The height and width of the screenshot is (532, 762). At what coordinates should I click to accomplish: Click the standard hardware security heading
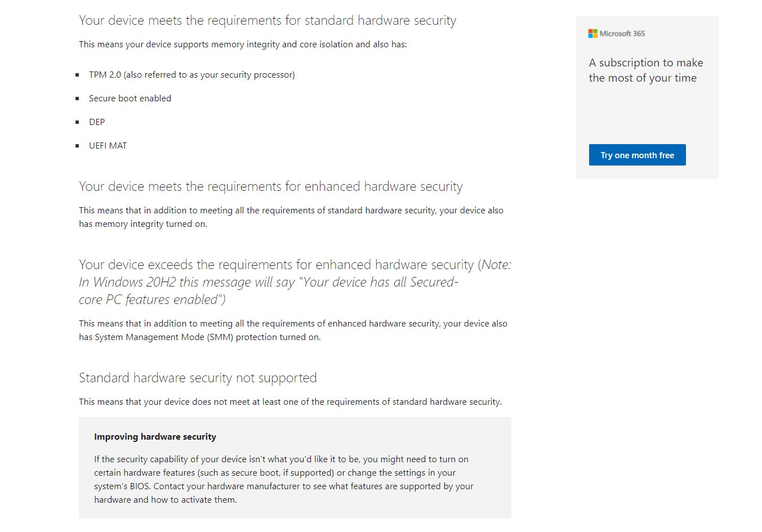(268, 21)
